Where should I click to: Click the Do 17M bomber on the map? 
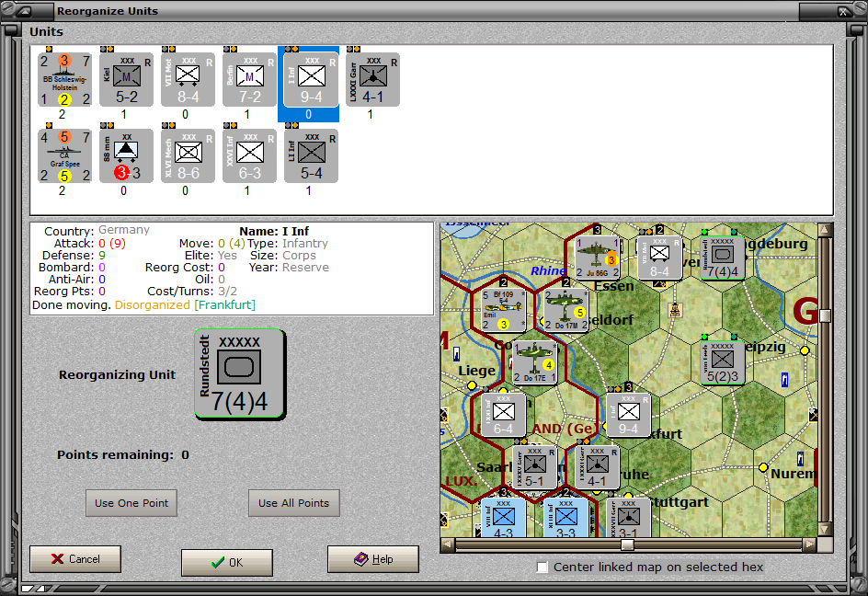(565, 310)
